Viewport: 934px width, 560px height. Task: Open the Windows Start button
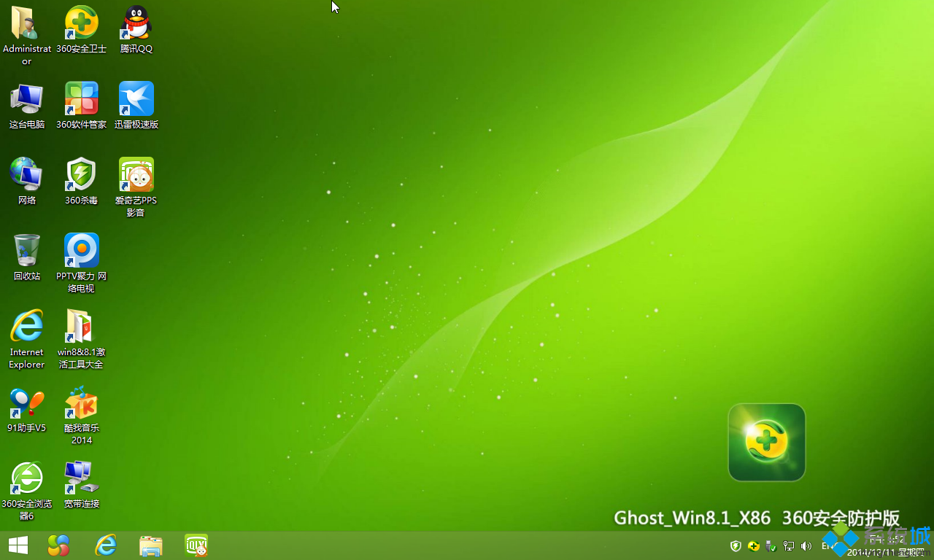pyautogui.click(x=18, y=545)
